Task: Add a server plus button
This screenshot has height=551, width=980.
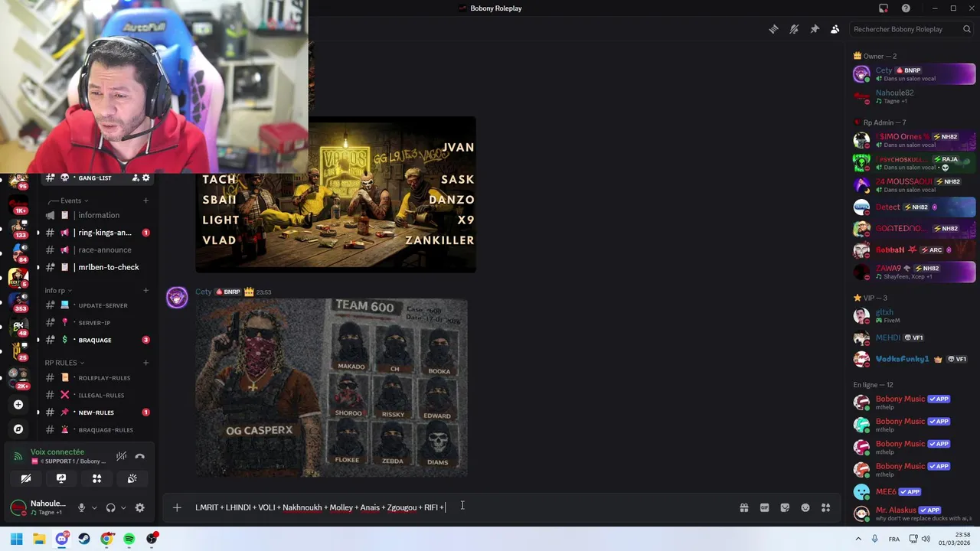Action: coord(18,405)
